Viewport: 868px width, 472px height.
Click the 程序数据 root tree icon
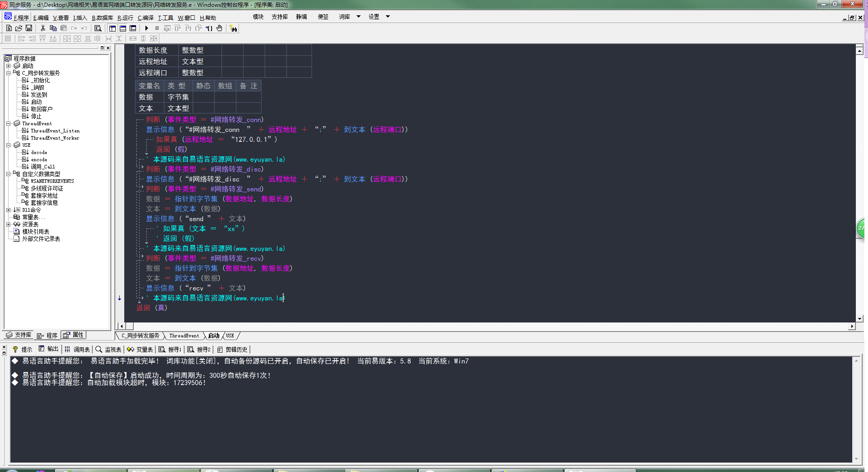click(x=9, y=59)
